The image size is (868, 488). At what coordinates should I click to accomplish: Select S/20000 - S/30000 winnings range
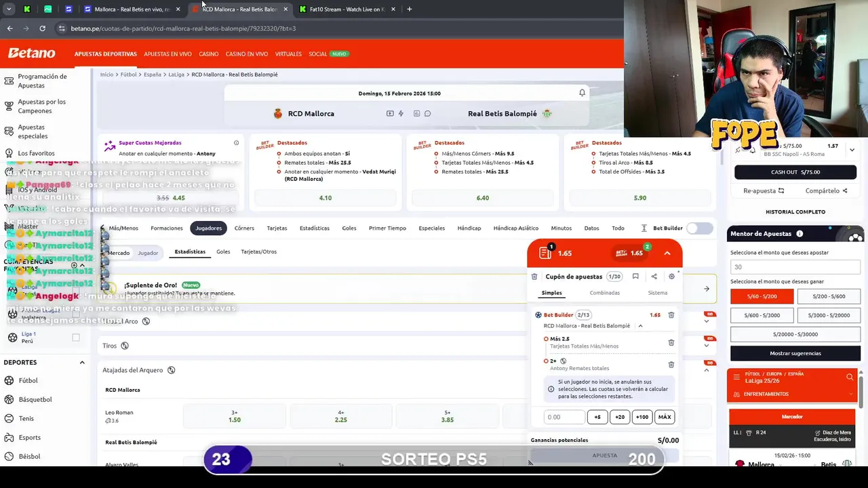coord(795,334)
